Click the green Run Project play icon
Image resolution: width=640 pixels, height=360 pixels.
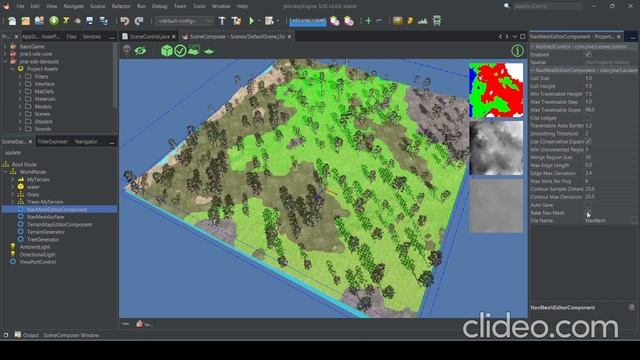(x=251, y=21)
